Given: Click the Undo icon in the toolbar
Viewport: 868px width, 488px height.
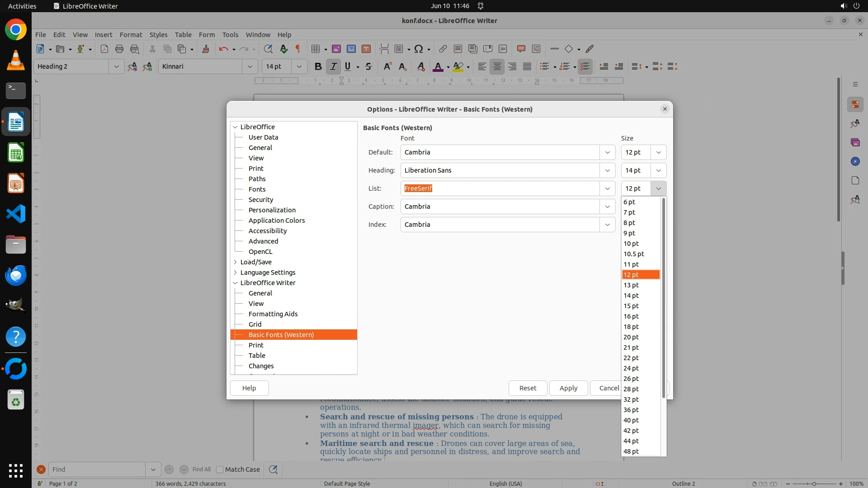Looking at the screenshot, I should pos(223,49).
